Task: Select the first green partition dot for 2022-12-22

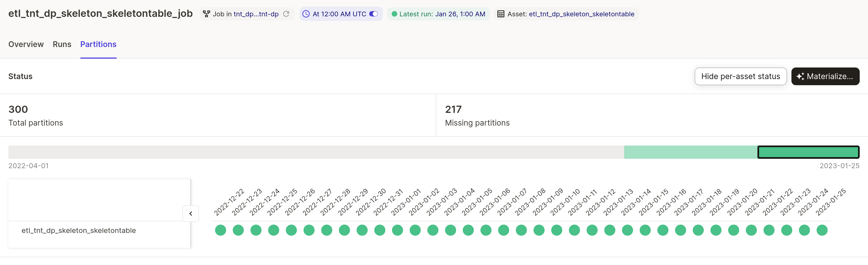Action: (221, 230)
